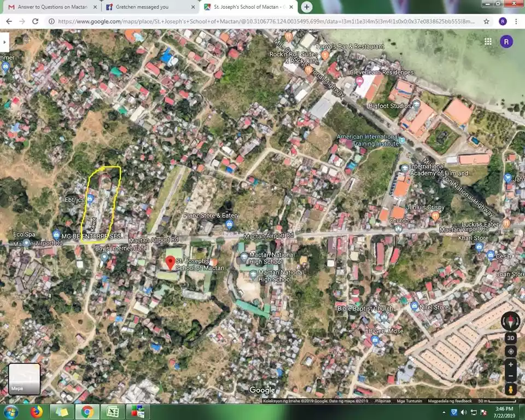Open Junluis Crispy restaurant marker

point(435,215)
